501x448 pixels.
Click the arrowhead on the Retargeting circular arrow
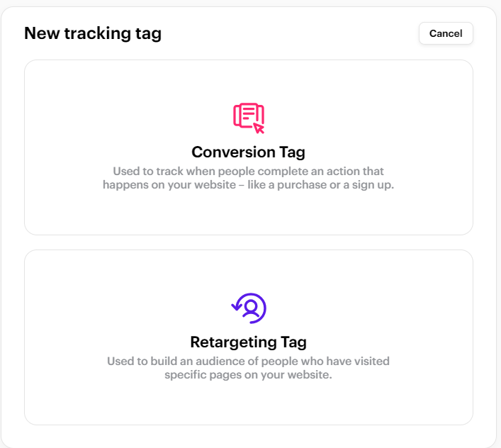coord(236,306)
